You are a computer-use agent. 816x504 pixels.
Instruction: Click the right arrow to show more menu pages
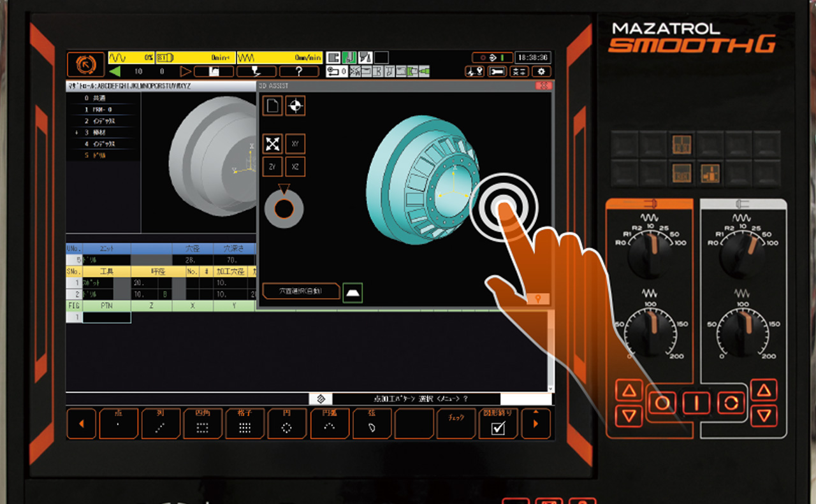tap(536, 424)
